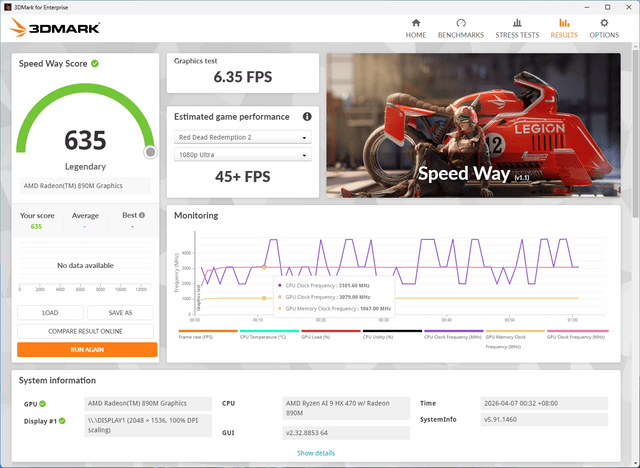Toggle GPU Clock Frequency legend series
This screenshot has width=640, height=468.
[x=577, y=334]
